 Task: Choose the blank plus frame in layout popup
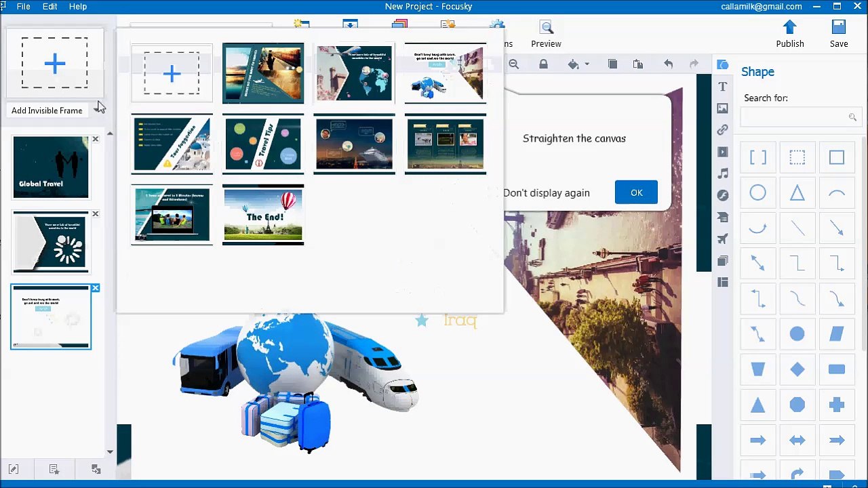172,73
